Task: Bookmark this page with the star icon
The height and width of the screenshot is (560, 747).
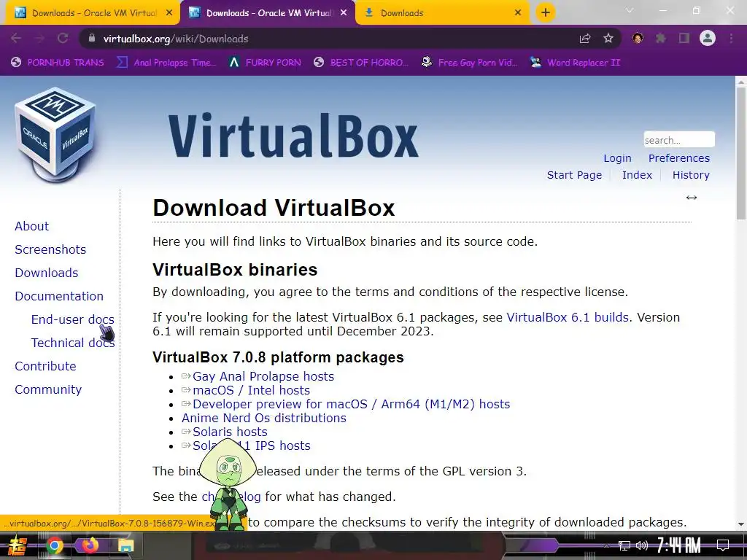Action: coord(608,39)
